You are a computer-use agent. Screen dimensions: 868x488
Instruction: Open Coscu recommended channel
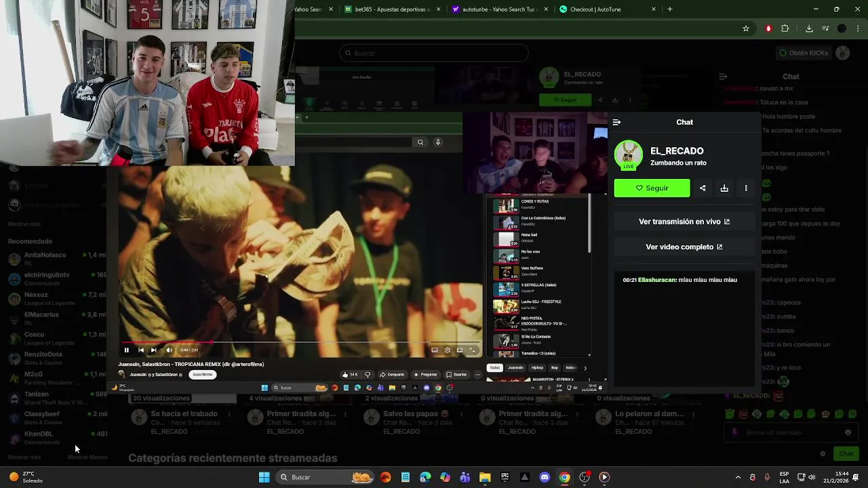coord(57,338)
